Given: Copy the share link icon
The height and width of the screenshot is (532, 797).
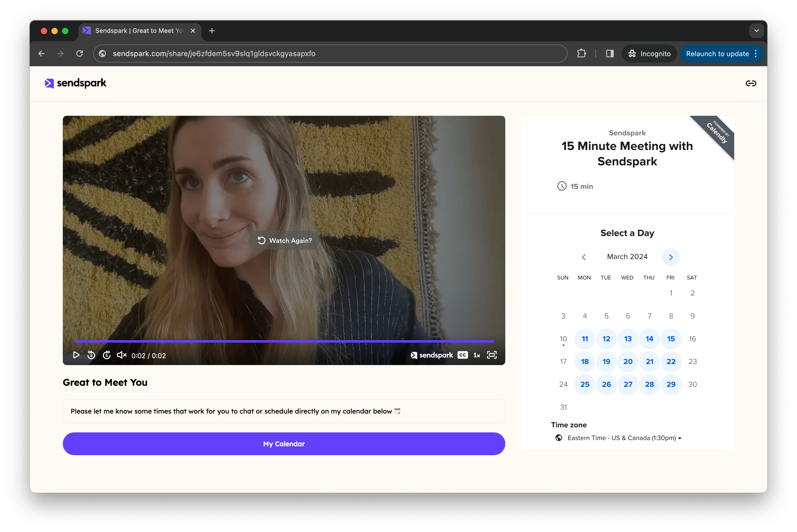Looking at the screenshot, I should tap(751, 83).
